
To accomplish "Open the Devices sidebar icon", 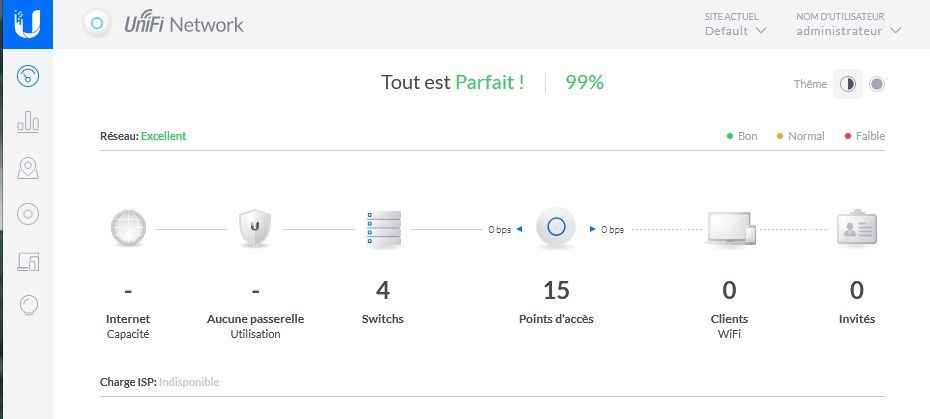I will (x=28, y=214).
